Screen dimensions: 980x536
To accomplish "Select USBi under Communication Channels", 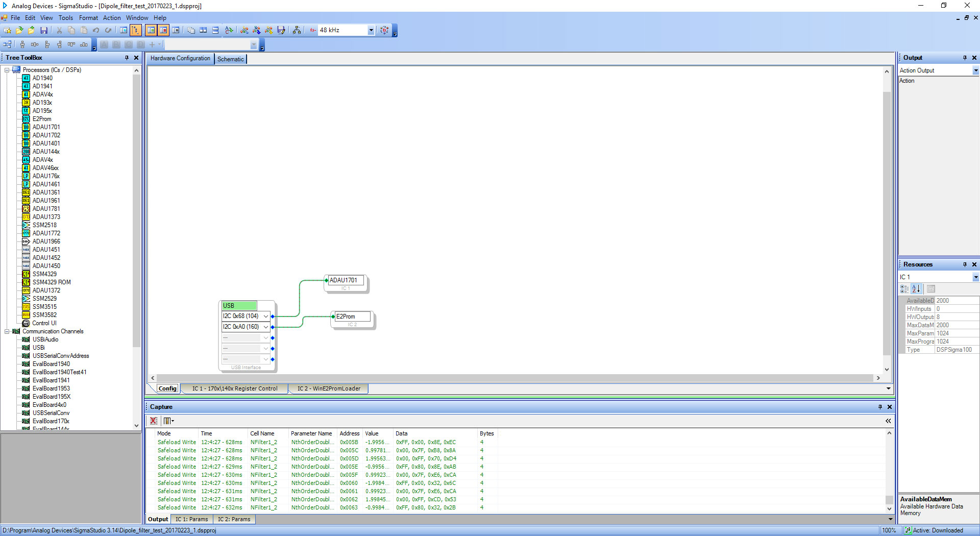I will point(38,348).
